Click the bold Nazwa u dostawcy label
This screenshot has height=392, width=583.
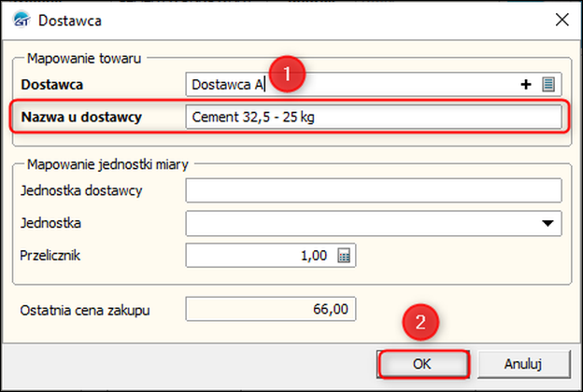pyautogui.click(x=81, y=117)
